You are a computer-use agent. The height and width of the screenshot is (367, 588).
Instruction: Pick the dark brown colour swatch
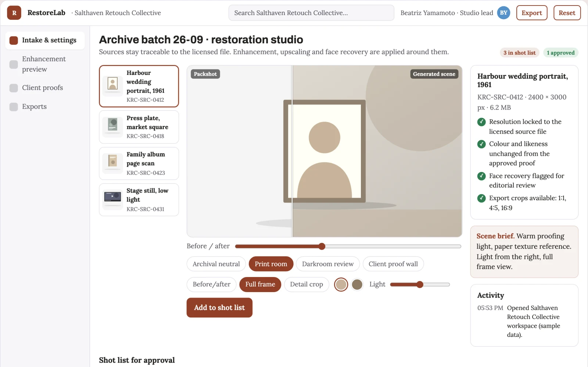point(357,284)
